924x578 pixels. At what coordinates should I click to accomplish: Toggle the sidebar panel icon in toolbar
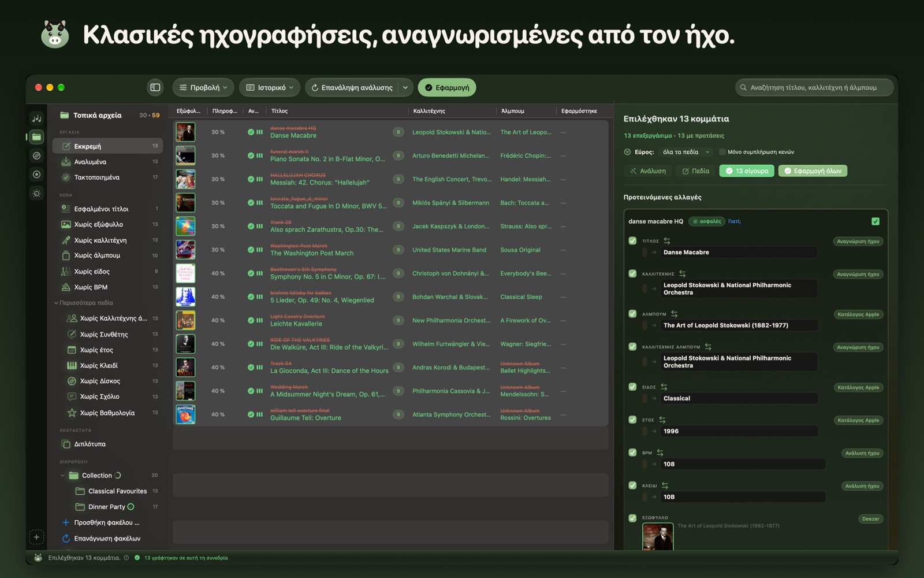(x=155, y=87)
